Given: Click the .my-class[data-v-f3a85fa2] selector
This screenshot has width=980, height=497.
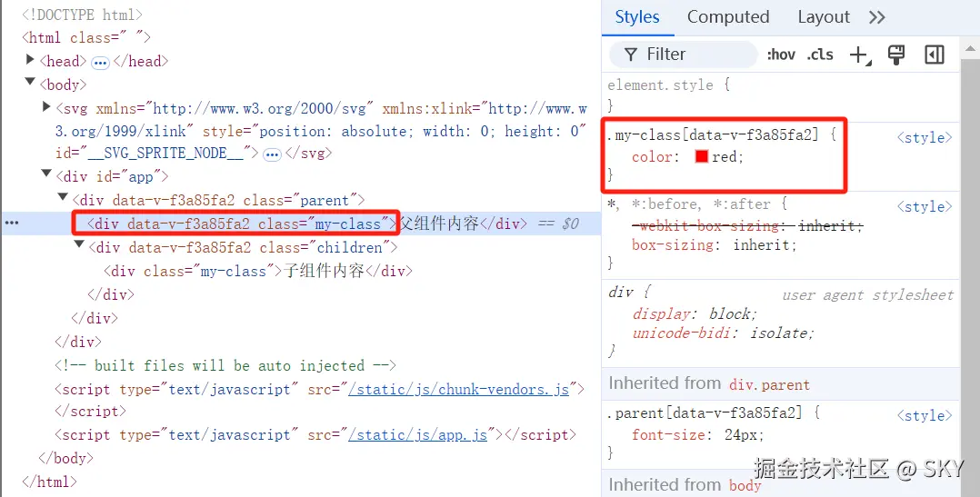Looking at the screenshot, I should point(713,134).
